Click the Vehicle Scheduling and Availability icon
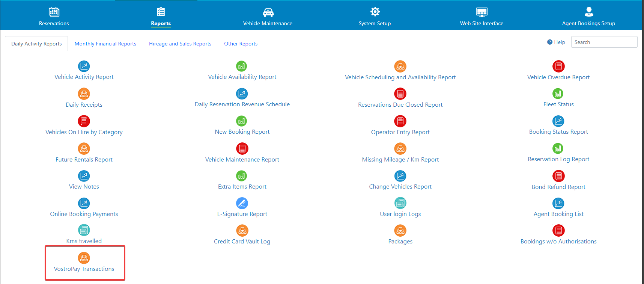 coord(400,66)
